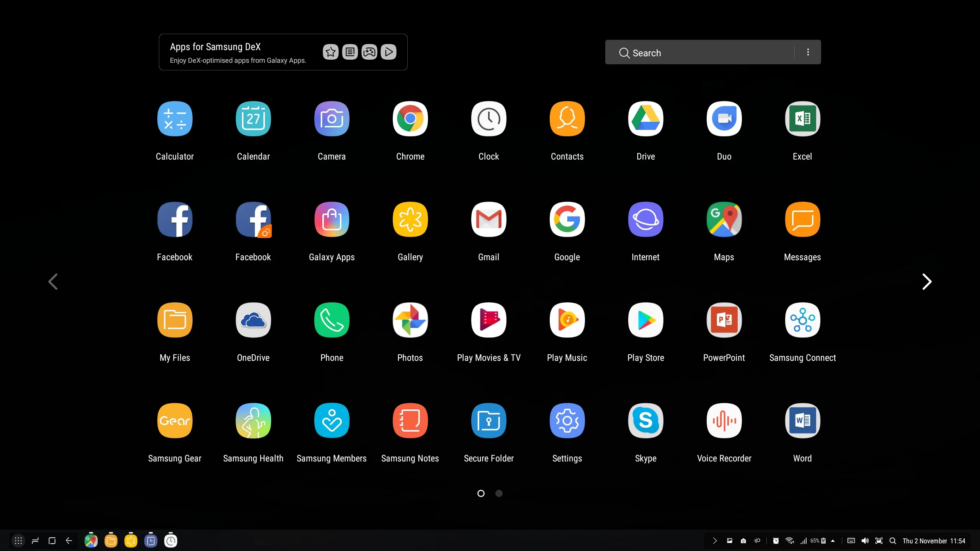
Task: Switch to Clock in the taskbar
Action: click(171, 541)
